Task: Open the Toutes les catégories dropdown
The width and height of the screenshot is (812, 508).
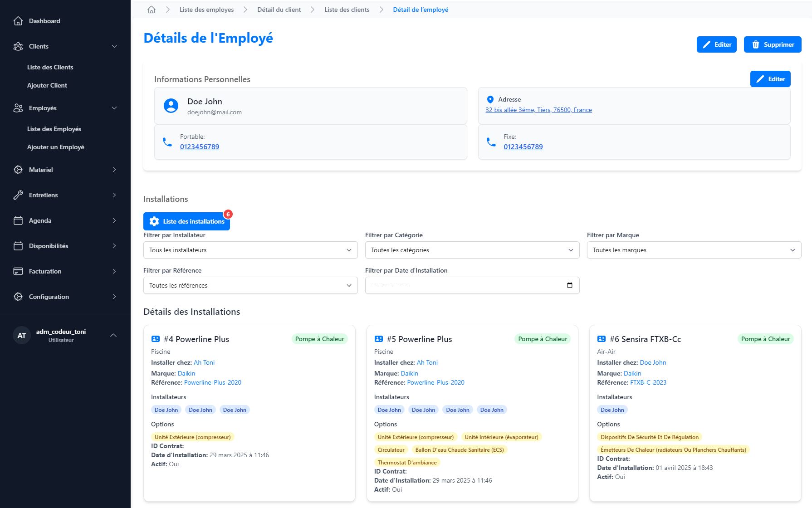Action: [x=472, y=250]
